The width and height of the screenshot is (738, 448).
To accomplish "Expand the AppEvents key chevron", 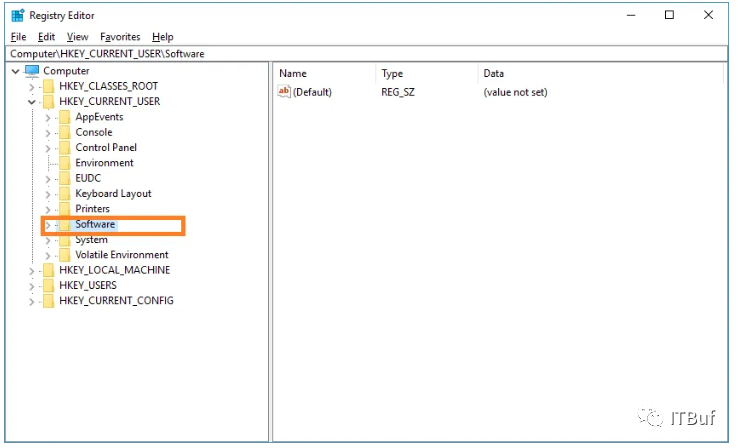I will click(x=48, y=118).
